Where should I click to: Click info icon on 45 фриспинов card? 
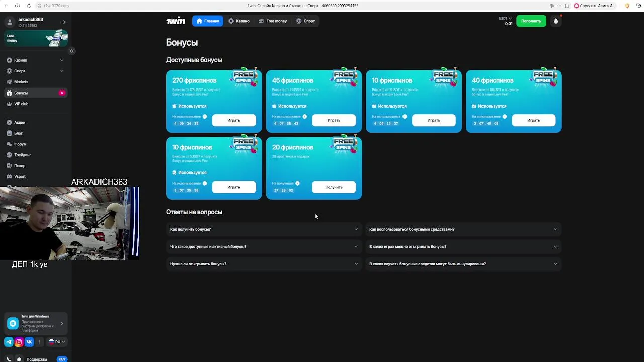coord(304,116)
